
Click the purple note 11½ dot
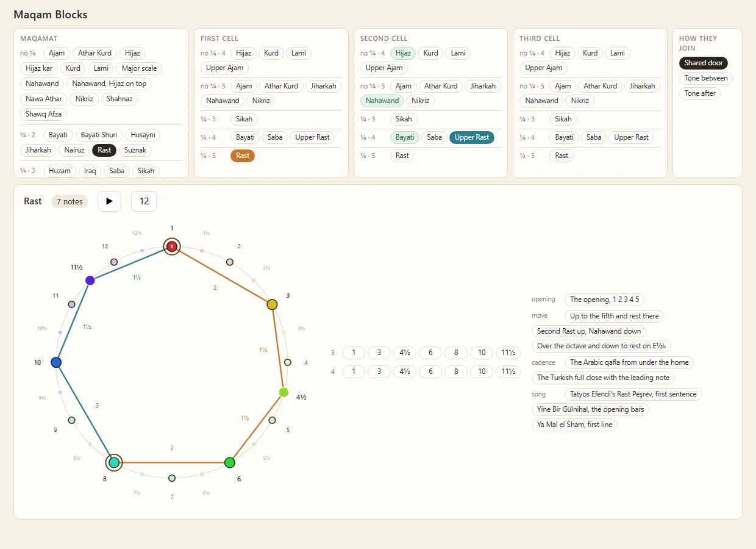90,281
